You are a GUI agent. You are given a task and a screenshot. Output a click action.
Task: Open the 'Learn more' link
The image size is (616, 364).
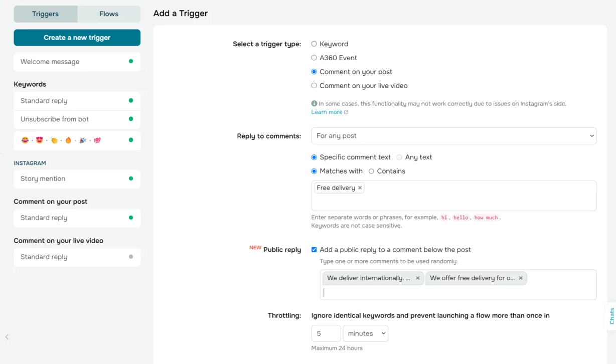point(327,112)
